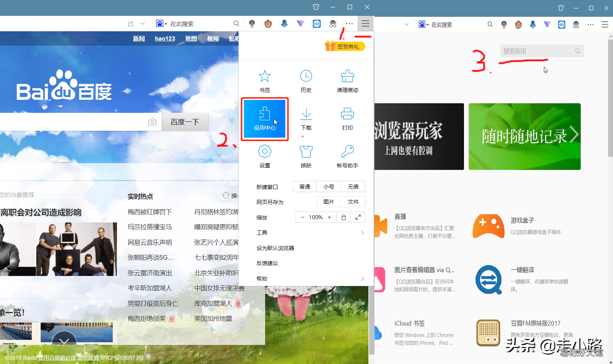Open Bookmarks (书签) from the menu panel
Screen dimensions: 613x364
[x=265, y=81]
